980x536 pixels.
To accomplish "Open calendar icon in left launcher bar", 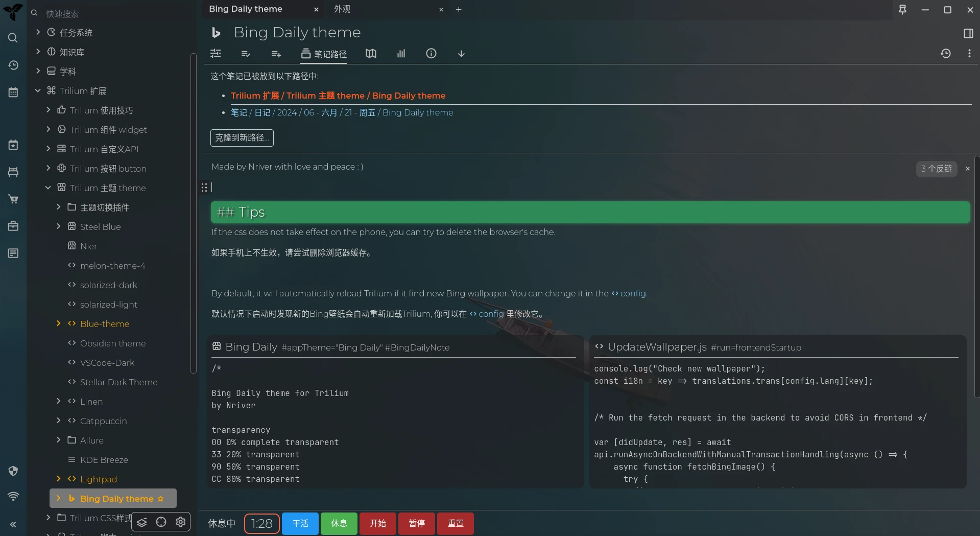I will 13,92.
